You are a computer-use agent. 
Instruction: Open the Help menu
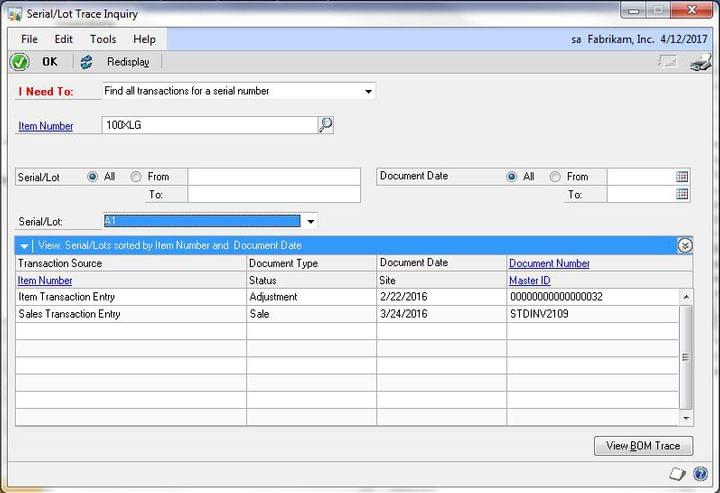click(144, 39)
